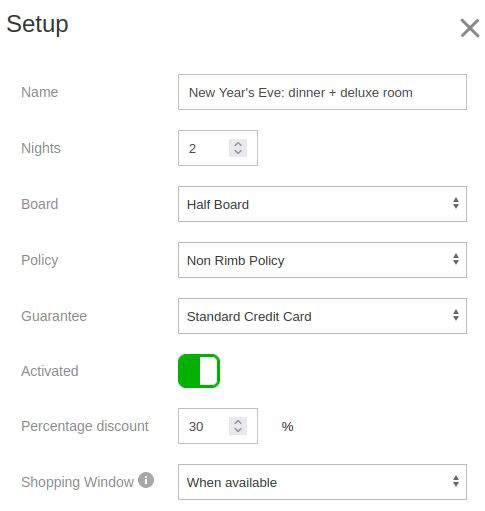Open the Board dropdown showing Half Board
Viewport: 485px width, 511px height.
pos(322,204)
